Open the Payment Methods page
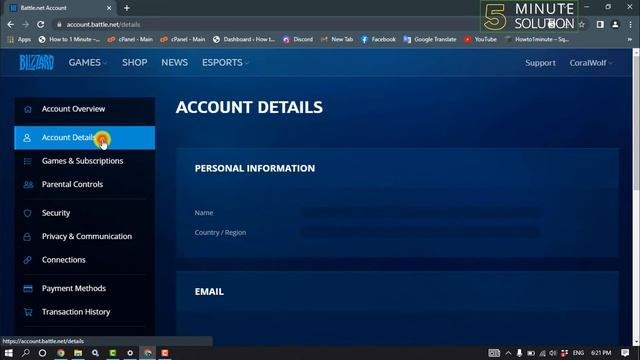The width and height of the screenshot is (640, 360). [84, 289]
